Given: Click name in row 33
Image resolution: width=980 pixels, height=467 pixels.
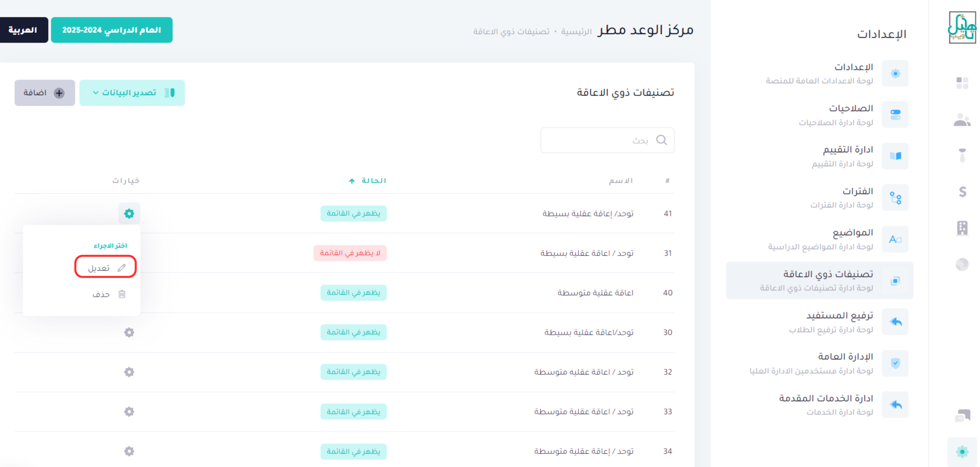Looking at the screenshot, I should pyautogui.click(x=584, y=412).
